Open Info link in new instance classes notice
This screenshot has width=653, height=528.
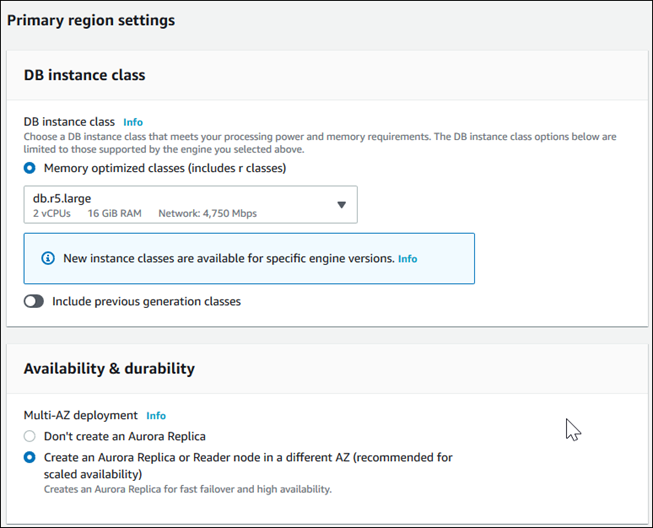click(x=407, y=259)
